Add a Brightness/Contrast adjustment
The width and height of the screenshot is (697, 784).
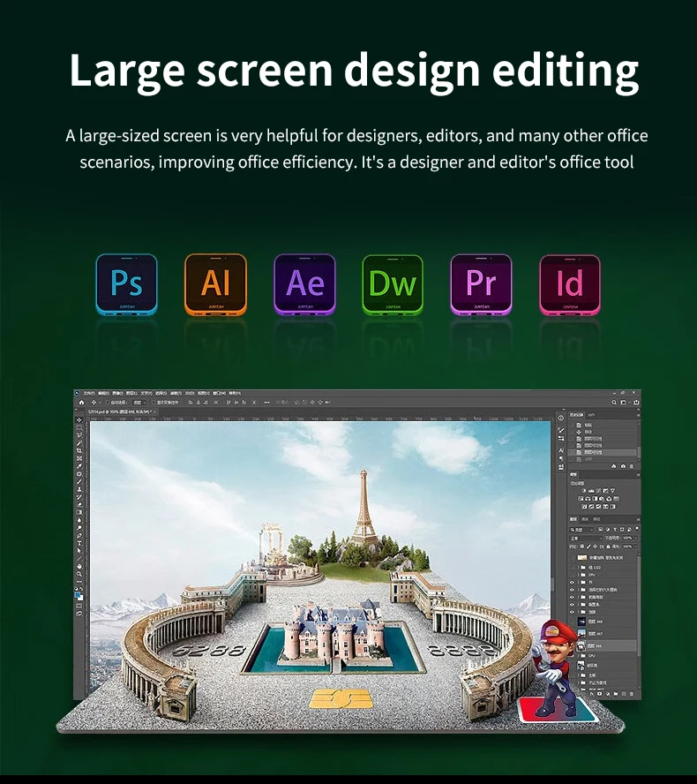pyautogui.click(x=584, y=491)
